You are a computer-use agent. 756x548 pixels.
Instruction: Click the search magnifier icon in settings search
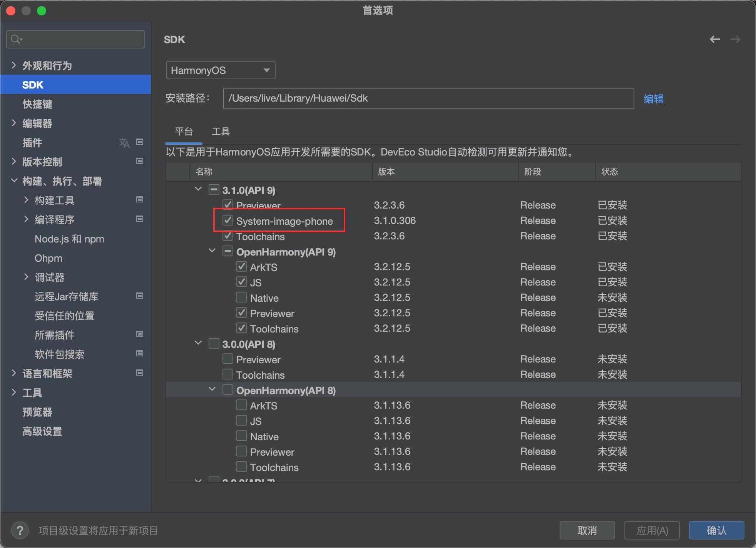(17, 39)
